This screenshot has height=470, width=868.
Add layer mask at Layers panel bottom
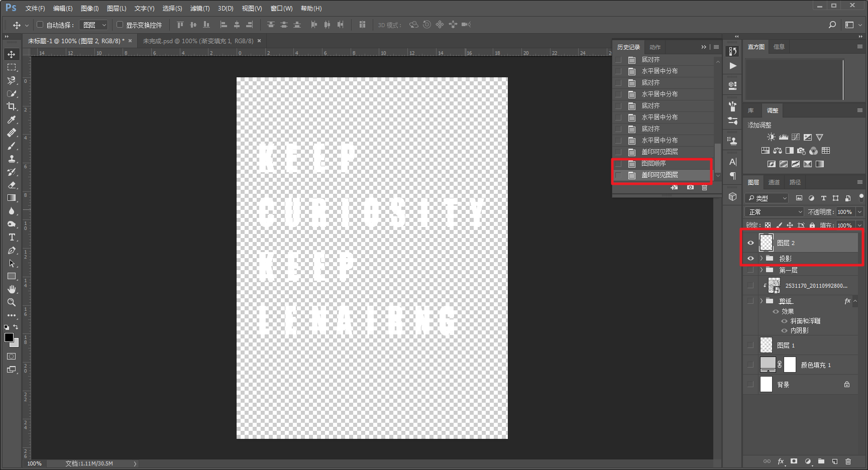pyautogui.click(x=794, y=461)
